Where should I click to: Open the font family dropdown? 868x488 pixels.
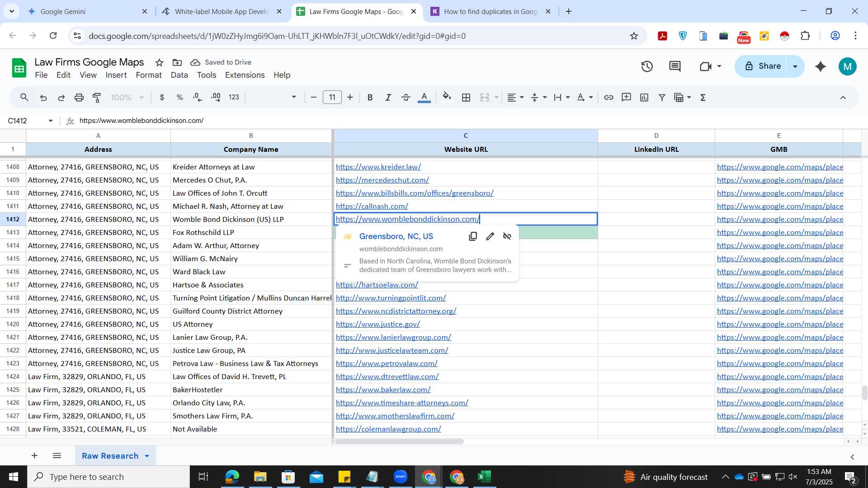pos(274,97)
